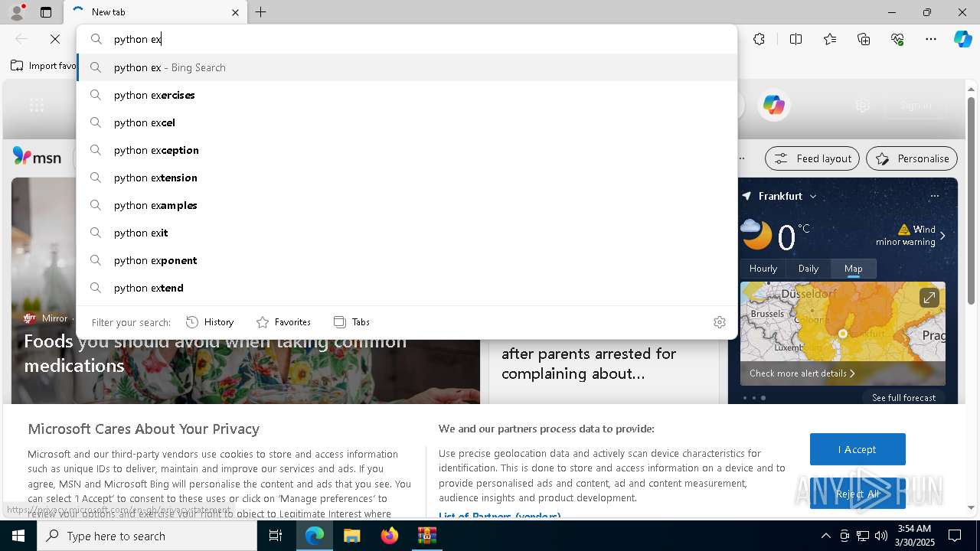Click the Reject All button

pyautogui.click(x=857, y=494)
